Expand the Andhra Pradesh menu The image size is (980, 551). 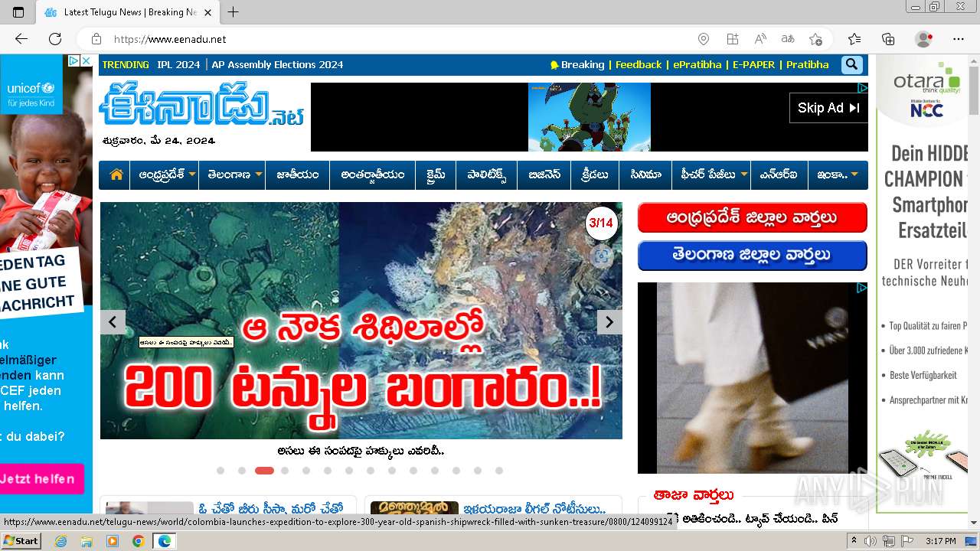164,174
